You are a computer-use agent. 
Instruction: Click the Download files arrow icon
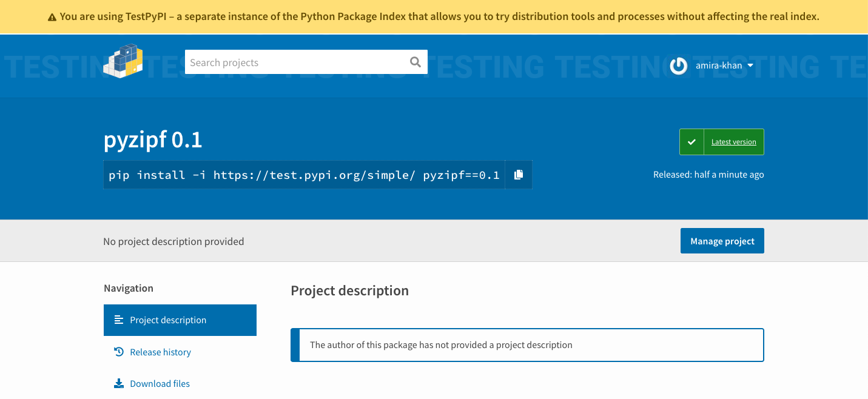pyautogui.click(x=119, y=383)
